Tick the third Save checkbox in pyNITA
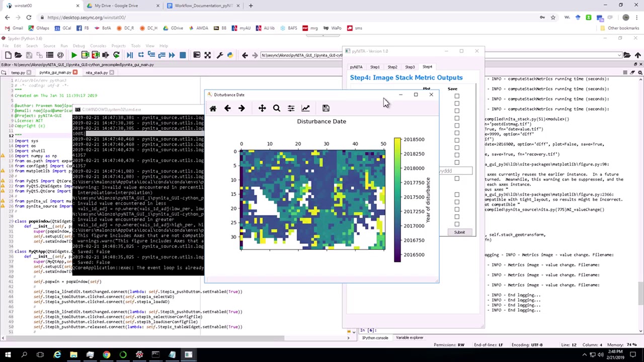This screenshot has height=362, width=644. (457, 111)
